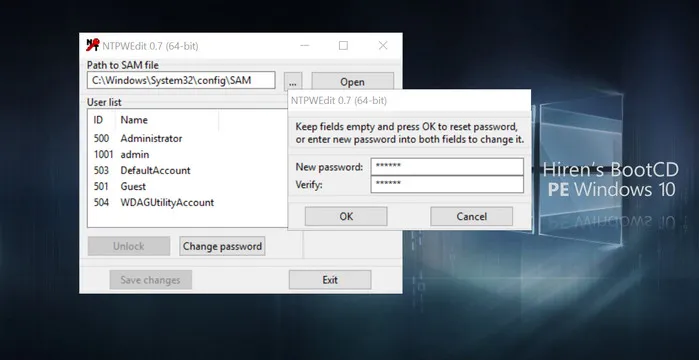This screenshot has height=360, width=699.
Task: Click ID 501 in the user list
Action: 101,186
